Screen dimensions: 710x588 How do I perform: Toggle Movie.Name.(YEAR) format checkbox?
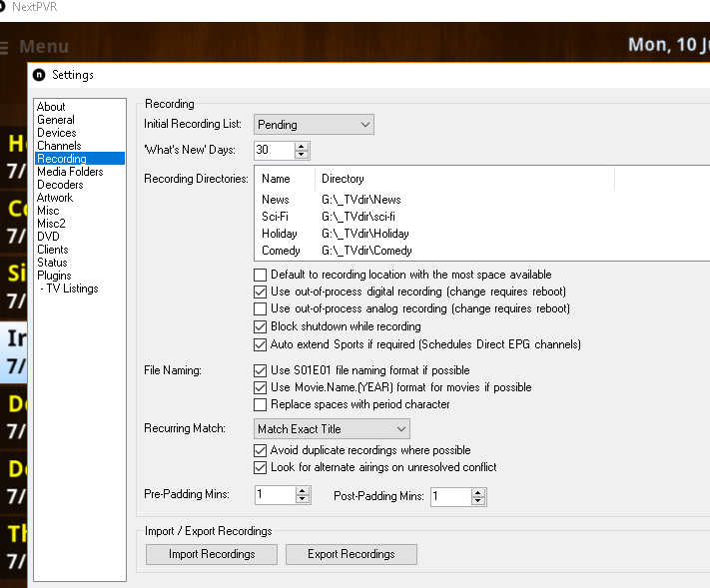coord(260,387)
